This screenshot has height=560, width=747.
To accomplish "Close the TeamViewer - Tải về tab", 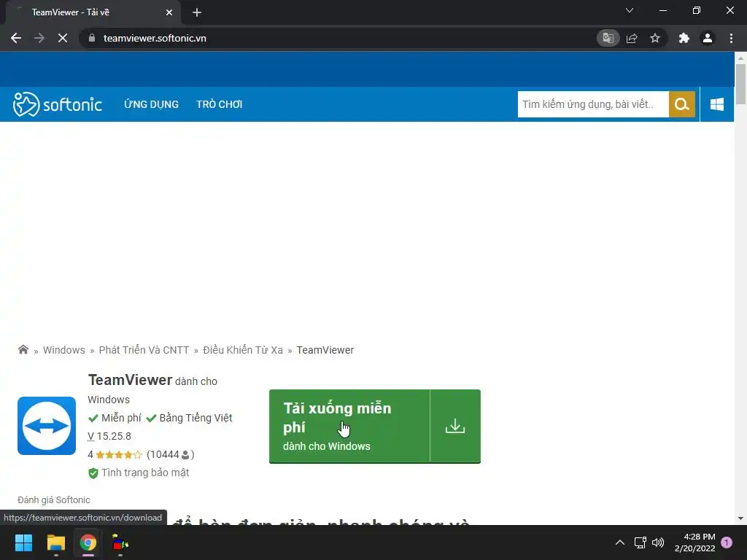I will tap(169, 12).
